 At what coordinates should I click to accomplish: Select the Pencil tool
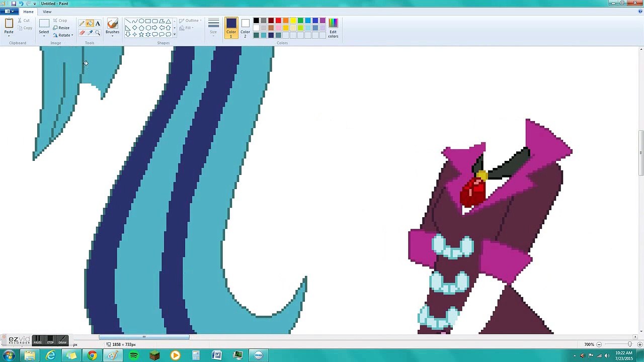click(x=82, y=23)
